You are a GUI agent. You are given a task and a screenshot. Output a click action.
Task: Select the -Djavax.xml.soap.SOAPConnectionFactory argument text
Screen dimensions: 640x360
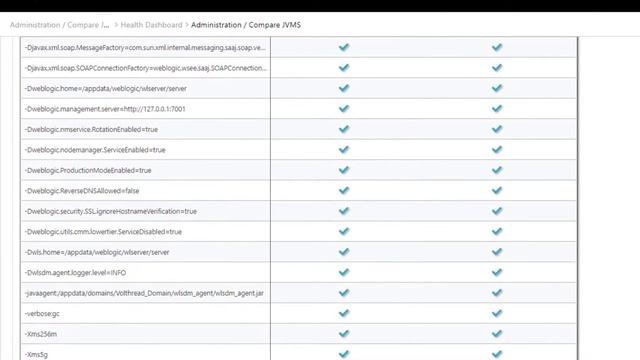pyautogui.click(x=146, y=68)
